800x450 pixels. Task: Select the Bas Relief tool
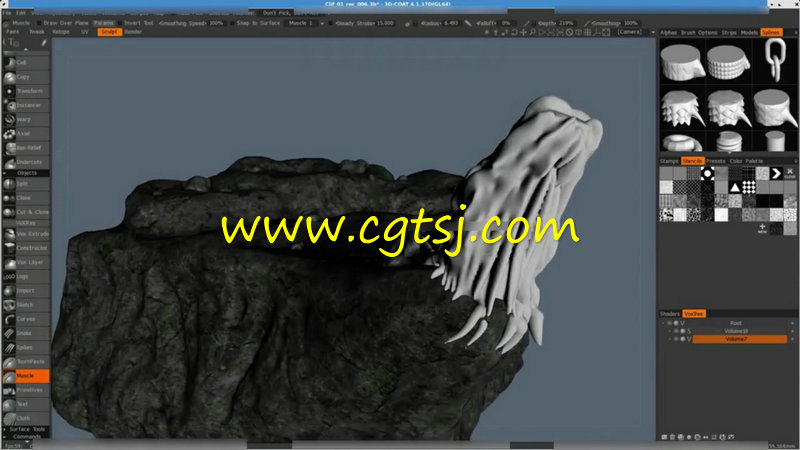pyautogui.click(x=26, y=148)
